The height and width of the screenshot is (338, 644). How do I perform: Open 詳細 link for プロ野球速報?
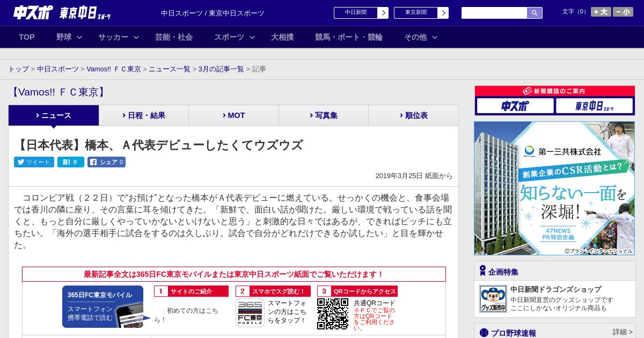(623, 332)
